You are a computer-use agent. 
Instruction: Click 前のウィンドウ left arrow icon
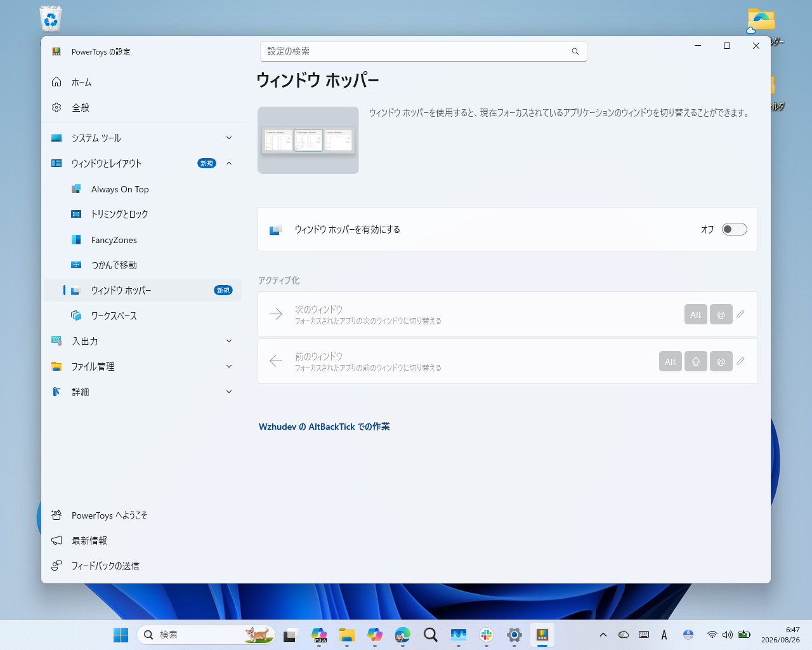coord(276,361)
